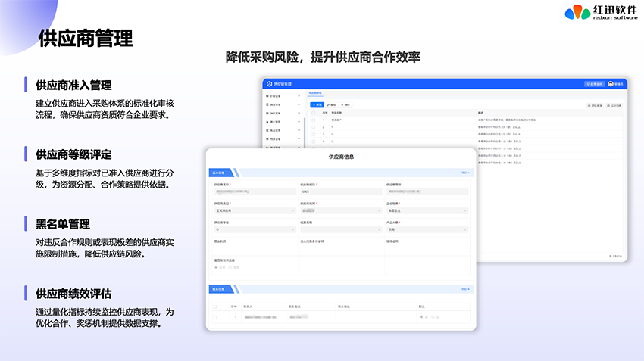
Task: Open the 产品大类 dropdown
Action: (x=427, y=229)
